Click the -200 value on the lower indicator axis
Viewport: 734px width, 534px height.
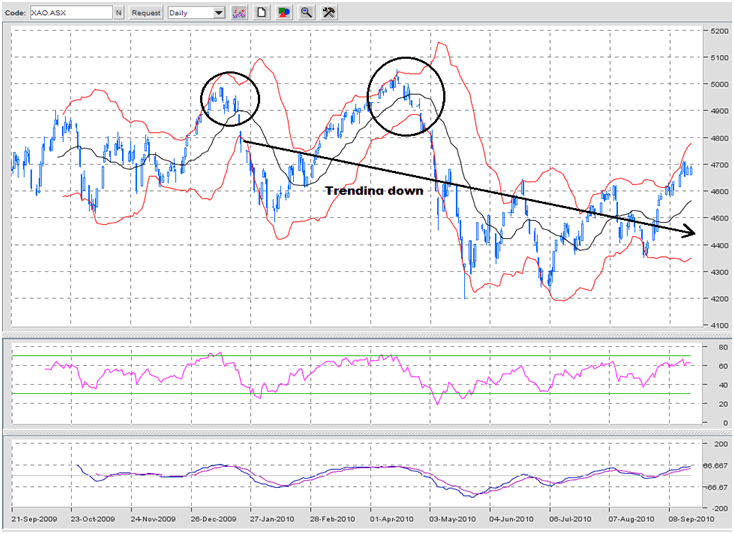click(720, 508)
